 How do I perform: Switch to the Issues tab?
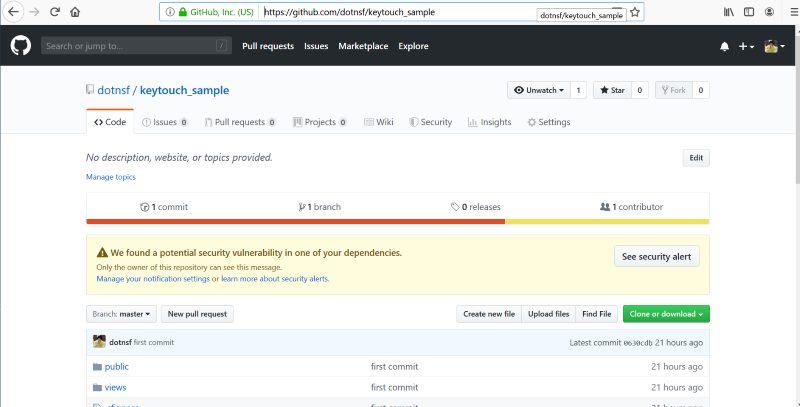165,122
